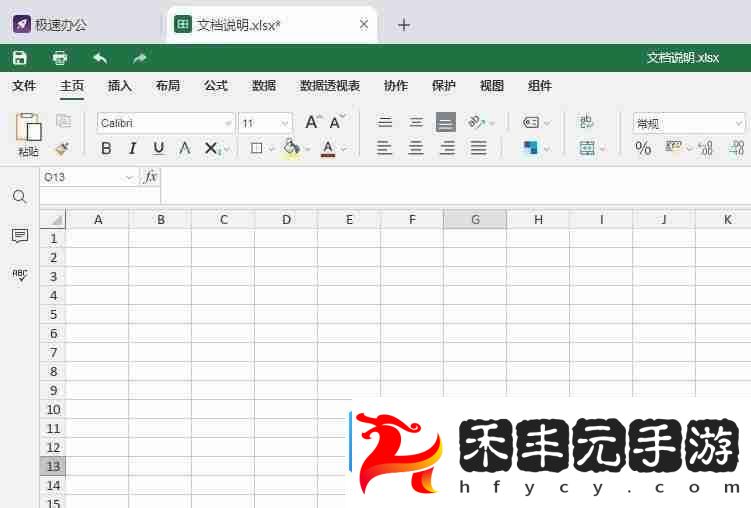Viewport: 751px width, 508px height.
Task: Apply subscript/superscript X button
Action: click(x=211, y=148)
